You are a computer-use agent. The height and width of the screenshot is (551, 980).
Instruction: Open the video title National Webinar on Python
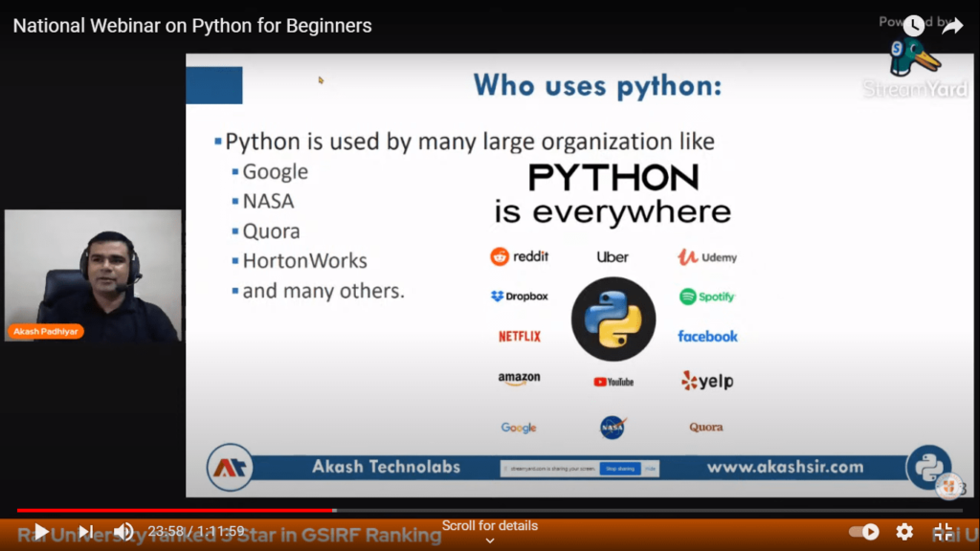192,26
